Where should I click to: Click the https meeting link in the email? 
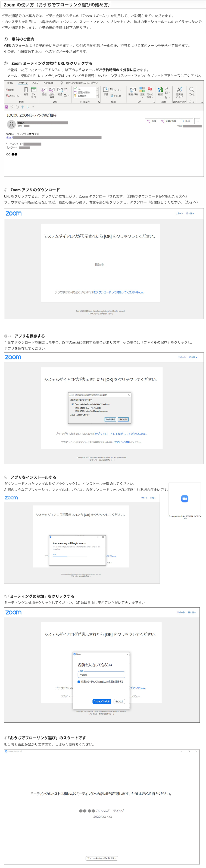point(53,138)
